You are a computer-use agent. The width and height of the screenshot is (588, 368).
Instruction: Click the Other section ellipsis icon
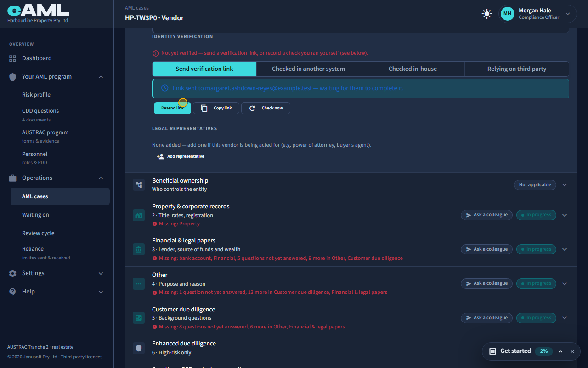click(139, 283)
